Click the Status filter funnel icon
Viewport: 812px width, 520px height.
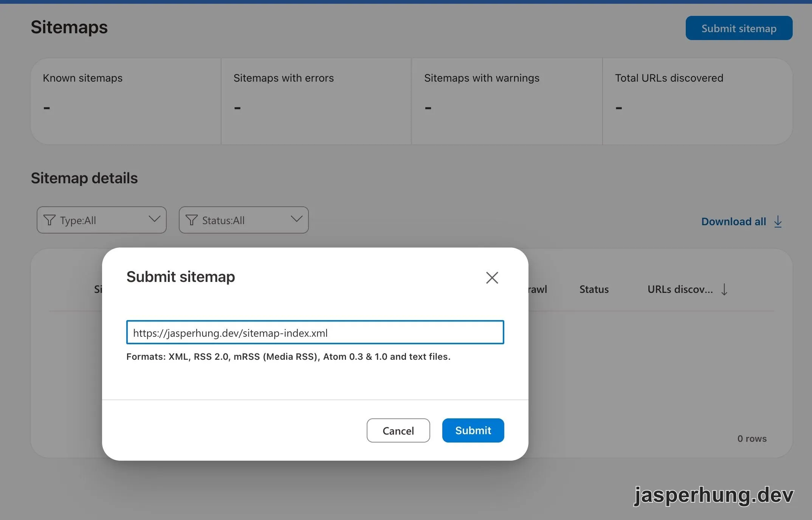[192, 220]
